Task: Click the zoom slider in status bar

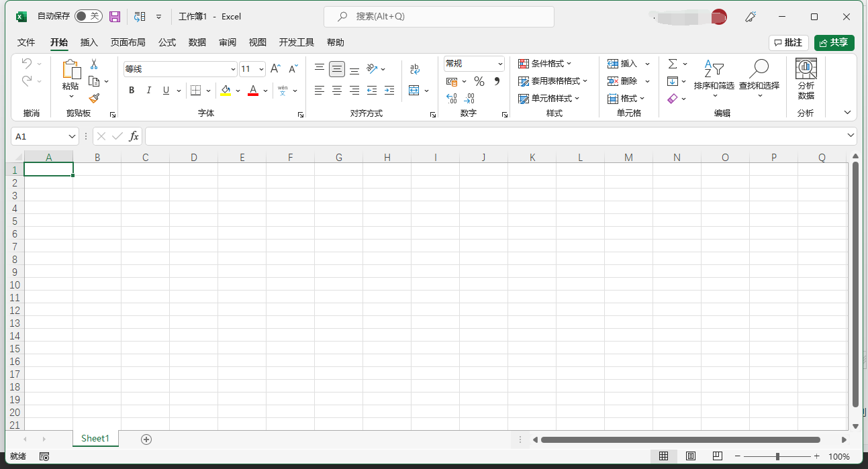Action: coord(777,456)
